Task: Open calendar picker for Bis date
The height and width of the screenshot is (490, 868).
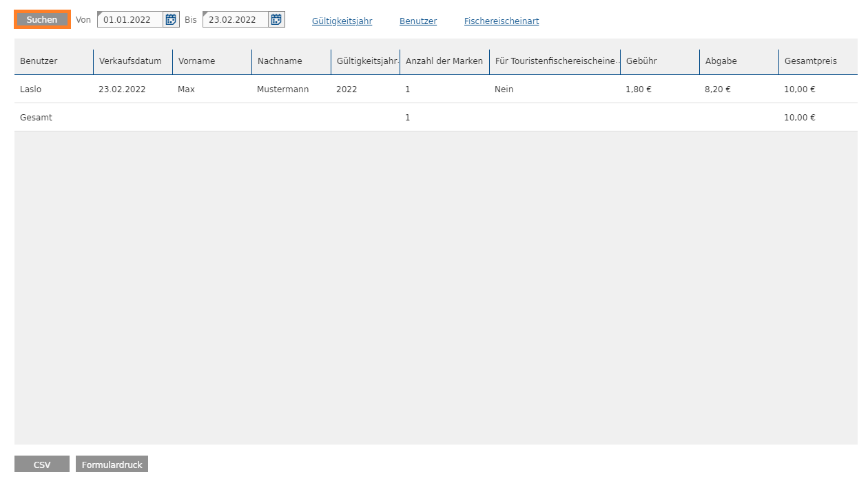Action: pyautogui.click(x=276, y=19)
